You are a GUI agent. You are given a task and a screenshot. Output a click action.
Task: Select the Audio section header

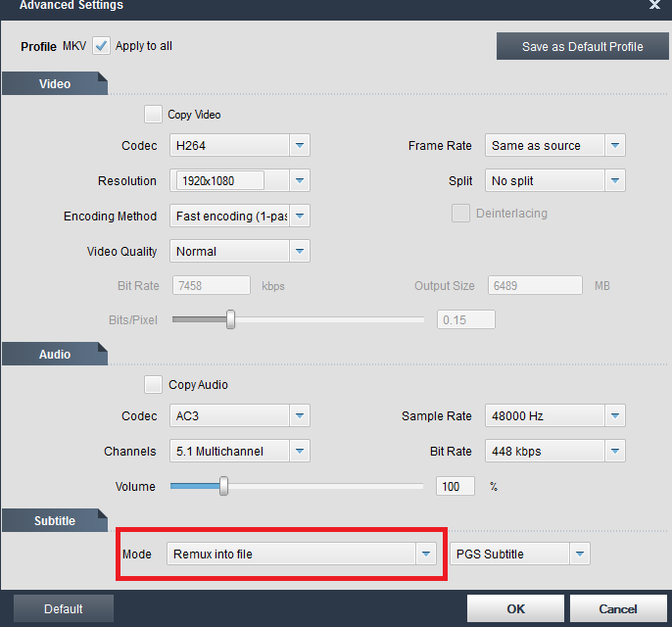click(55, 354)
